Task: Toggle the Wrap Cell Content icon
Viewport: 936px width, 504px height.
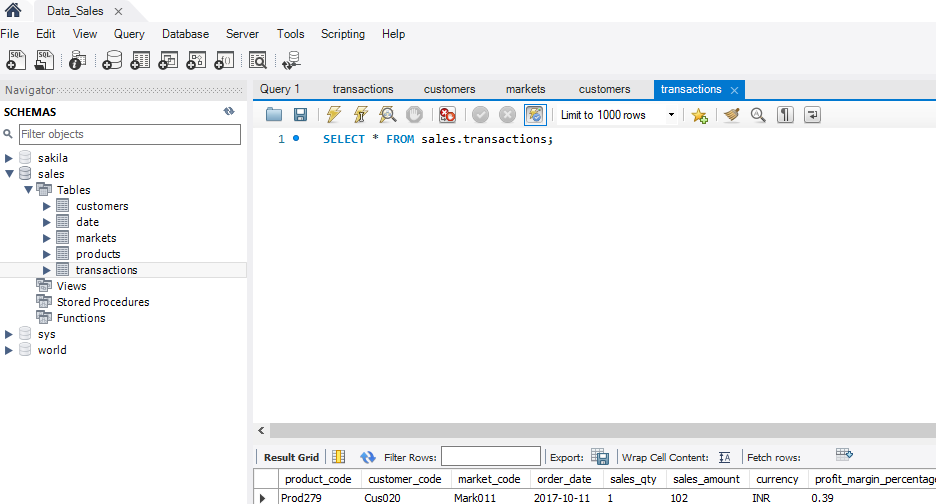Action: tap(725, 457)
